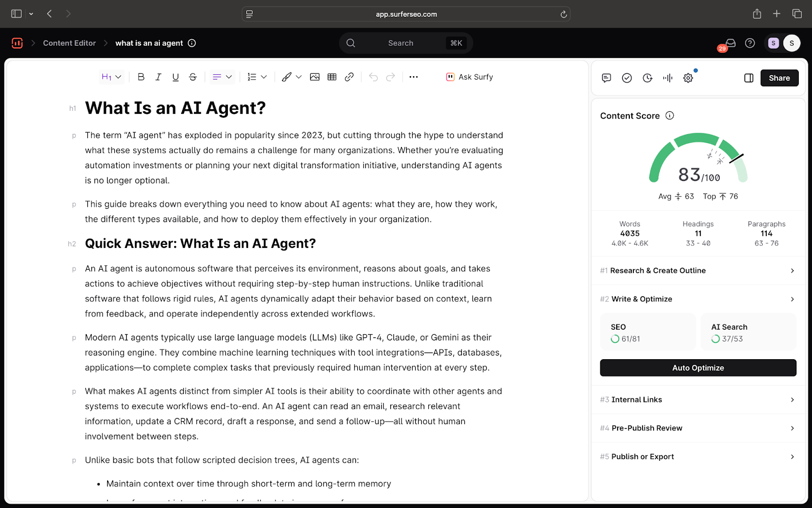Toggle strikethrough text formatting
The width and height of the screenshot is (812, 508).
click(x=193, y=77)
